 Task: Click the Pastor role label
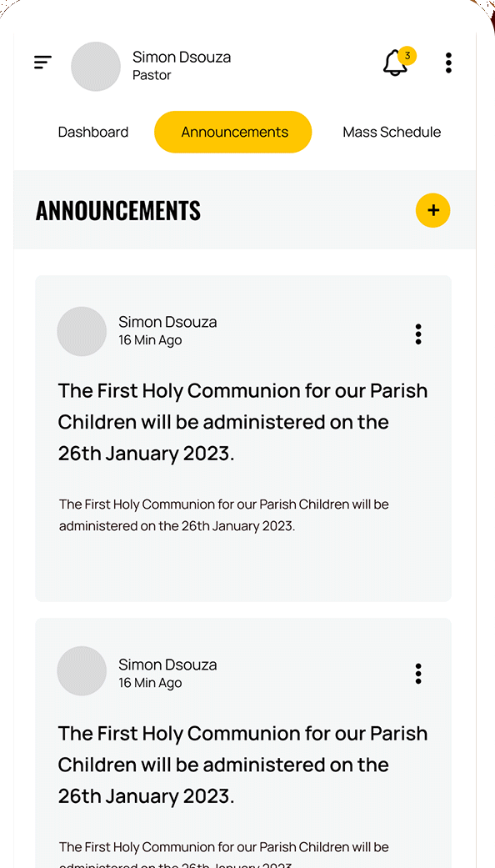152,75
